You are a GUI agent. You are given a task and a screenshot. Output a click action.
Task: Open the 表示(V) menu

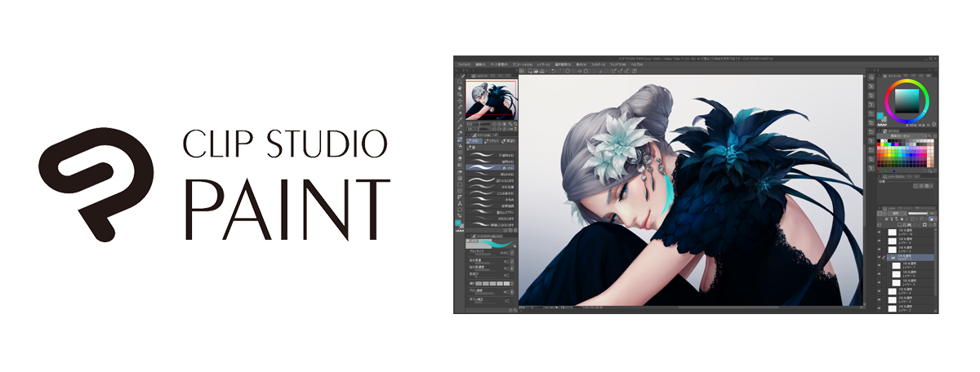pos(581,64)
